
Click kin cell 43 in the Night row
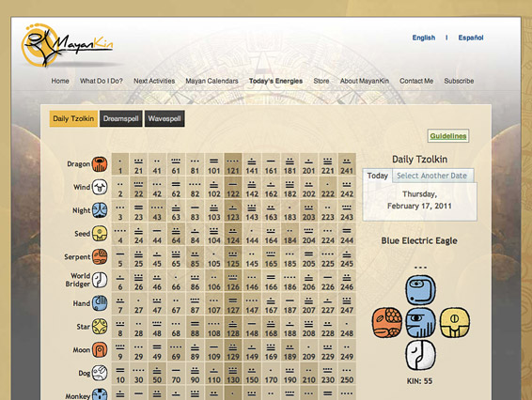(157, 210)
